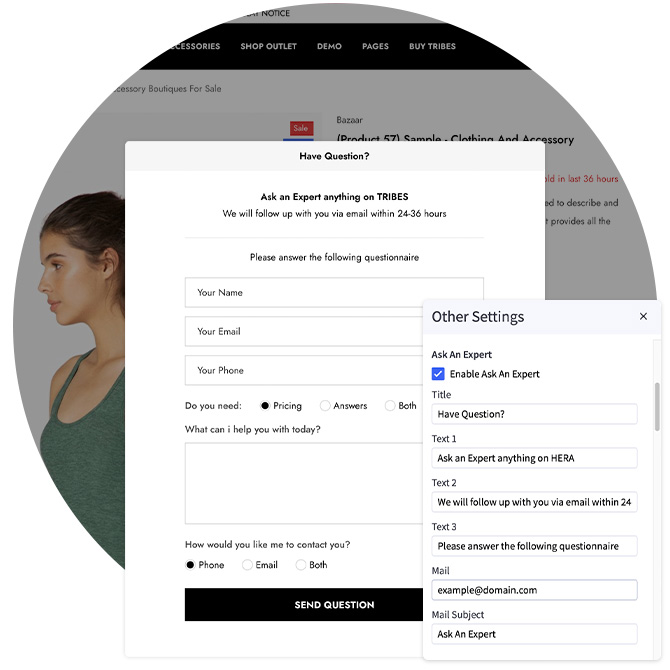Select Email as contact method
670x670 pixels.
point(247,565)
